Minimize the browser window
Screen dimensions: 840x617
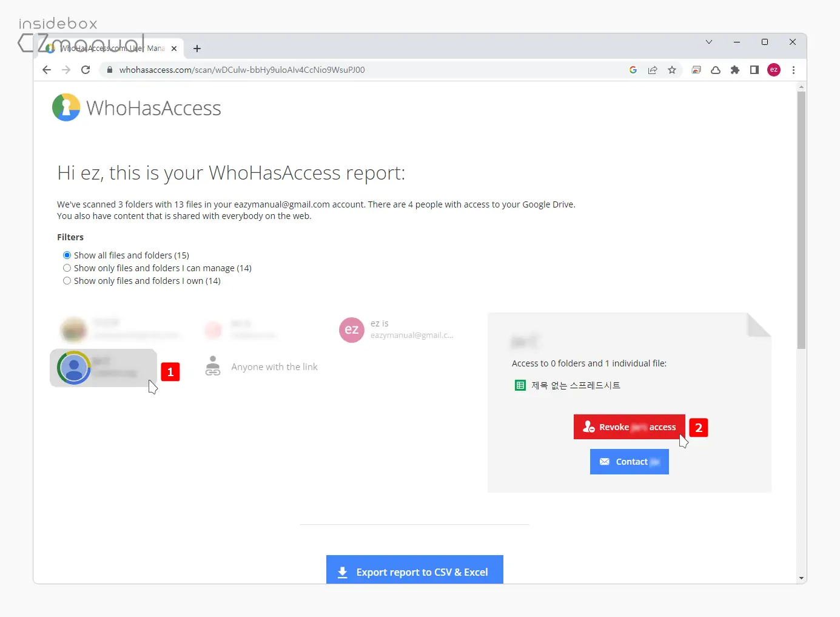[737, 42]
